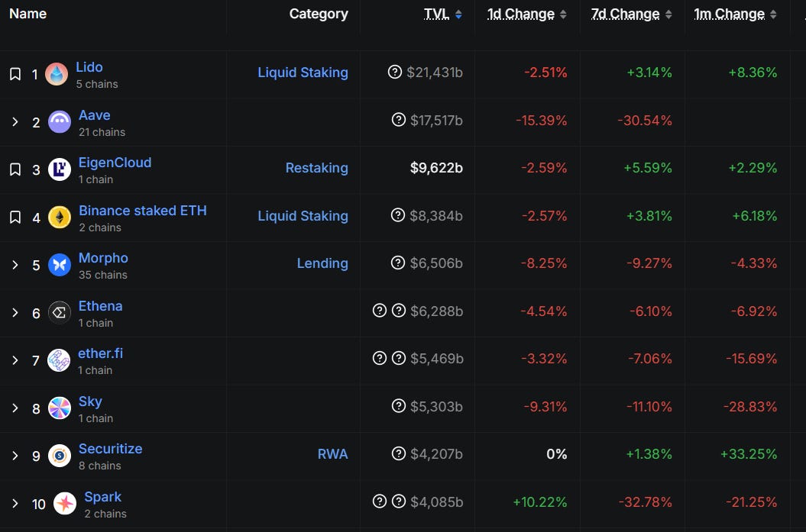Expand the Spark row chevron
The width and height of the screenshot is (806, 532).
pos(15,504)
